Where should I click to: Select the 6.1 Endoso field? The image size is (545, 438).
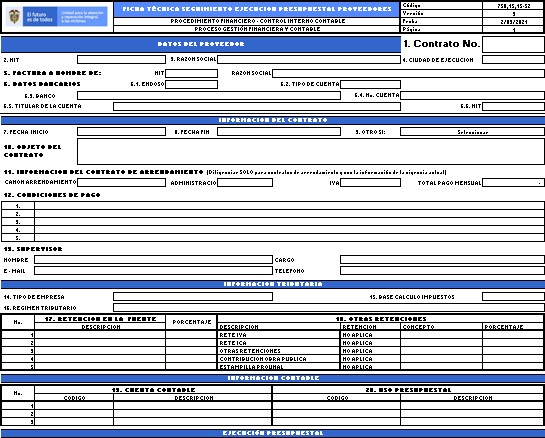point(192,84)
